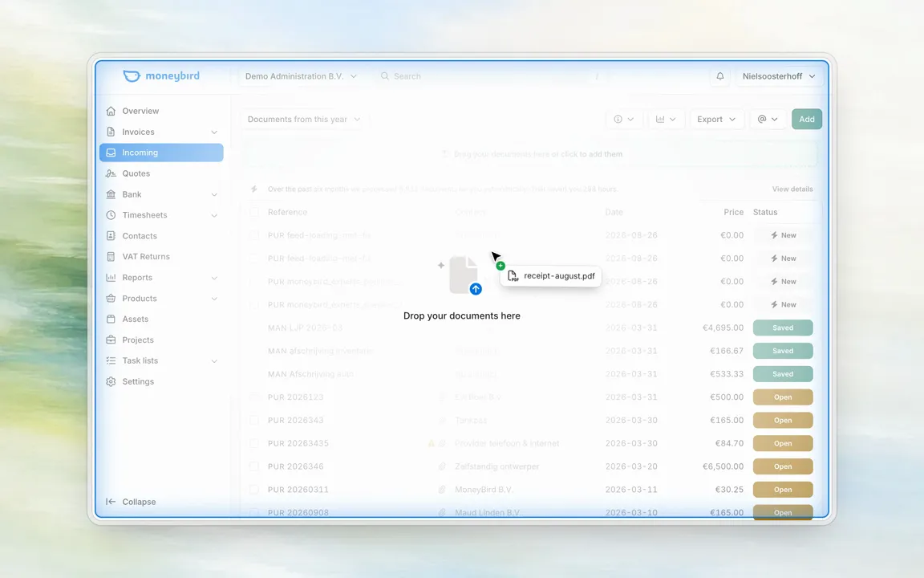Open Demo Administration B.V. dropdown
This screenshot has height=578, width=924.
click(x=301, y=76)
